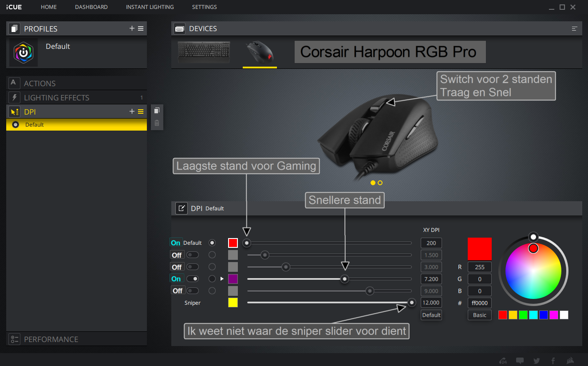This screenshot has height=366, width=588.
Task: Click the red swatch of Default stage
Action: click(233, 243)
